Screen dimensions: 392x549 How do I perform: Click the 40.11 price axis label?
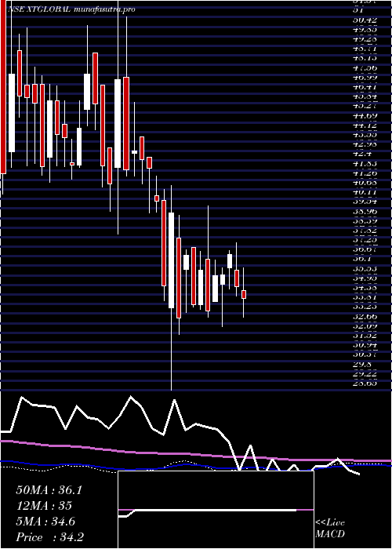(365, 191)
